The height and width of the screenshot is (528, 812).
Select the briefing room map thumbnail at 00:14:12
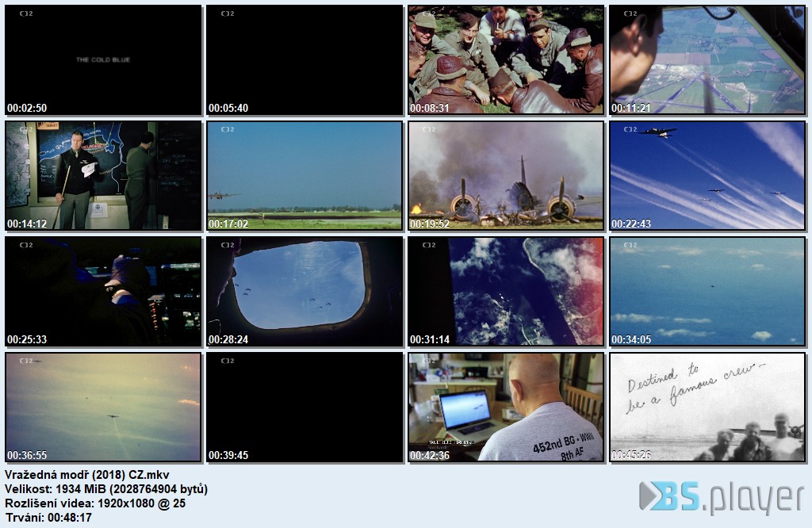103,175
